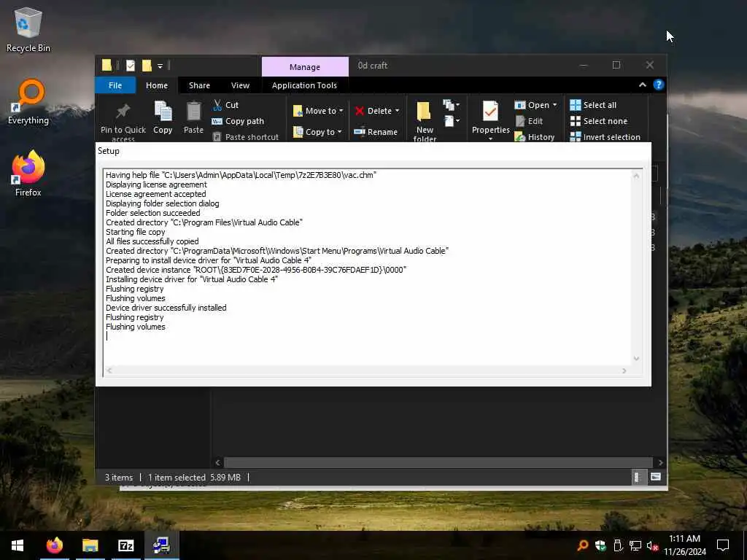
Task: Click the taskbar clock showing 1:11 AM
Action: click(684, 545)
